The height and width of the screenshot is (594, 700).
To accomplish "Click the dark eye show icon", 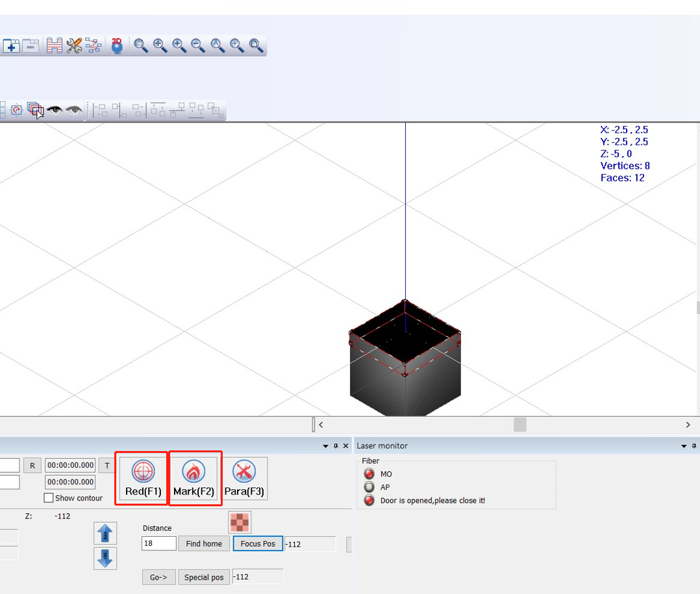I will [x=55, y=109].
